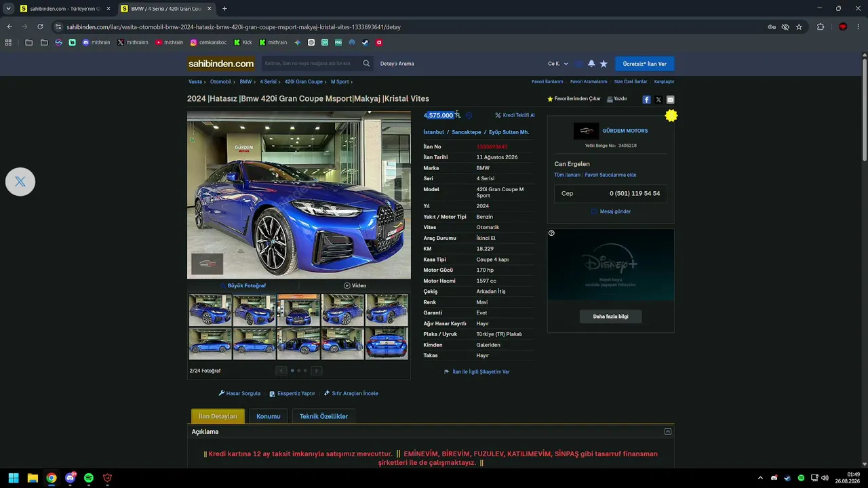Open File Explorer from taskbar
868x488 pixels.
[33, 478]
